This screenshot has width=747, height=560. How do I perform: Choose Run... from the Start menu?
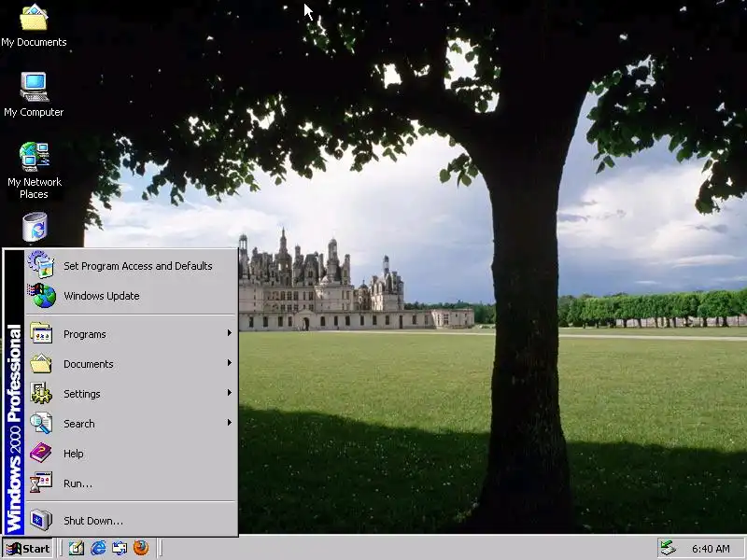(131, 483)
